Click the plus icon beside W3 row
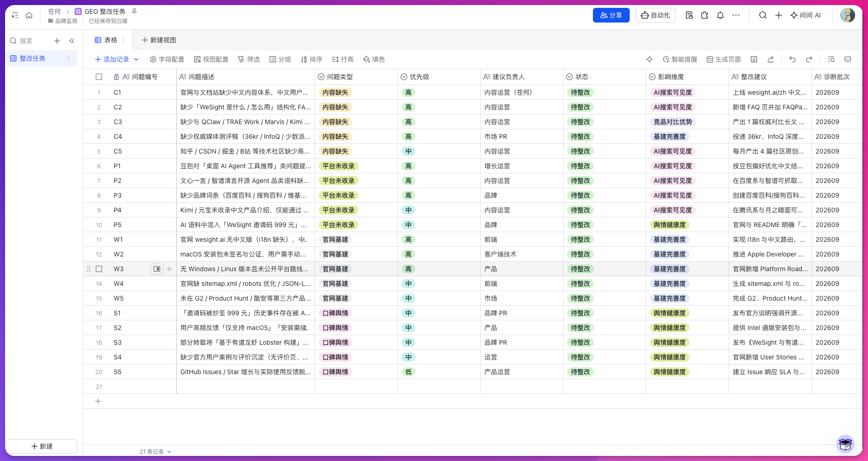The image size is (868, 461). [x=169, y=269]
